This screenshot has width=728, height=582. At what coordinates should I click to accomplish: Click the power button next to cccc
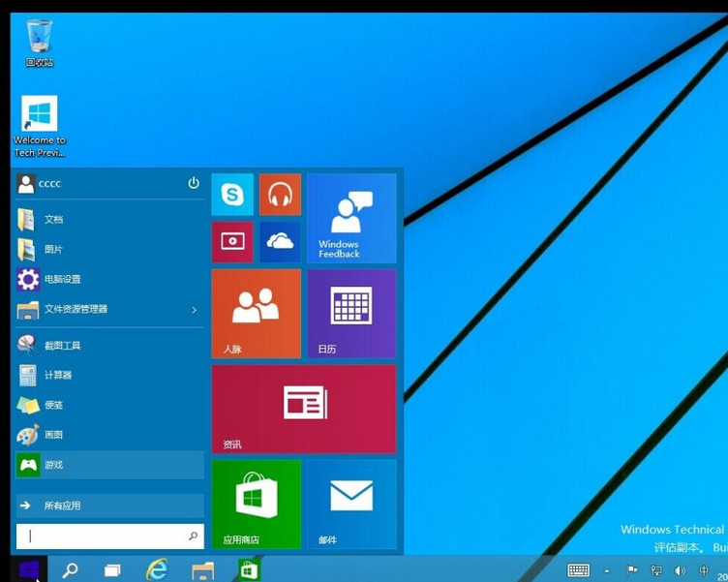(194, 183)
